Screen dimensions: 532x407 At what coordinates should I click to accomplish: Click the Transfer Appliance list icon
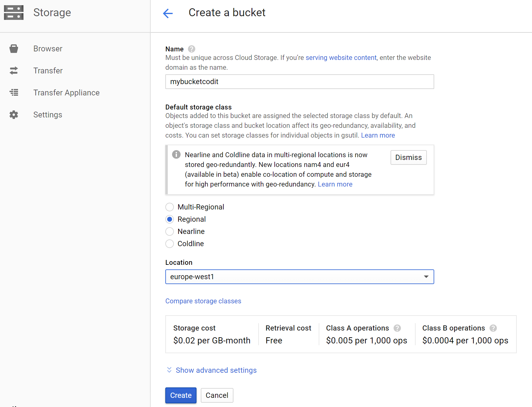[14, 92]
